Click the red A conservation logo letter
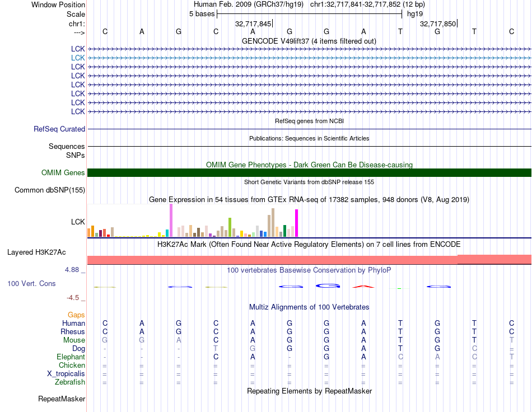The width and height of the screenshot is (532, 412). (x=363, y=287)
